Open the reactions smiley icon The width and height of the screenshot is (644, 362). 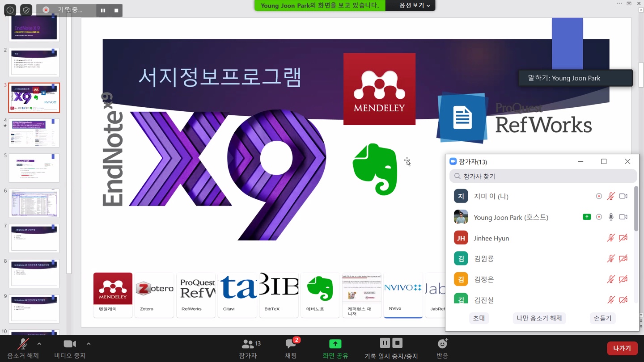pos(442,344)
